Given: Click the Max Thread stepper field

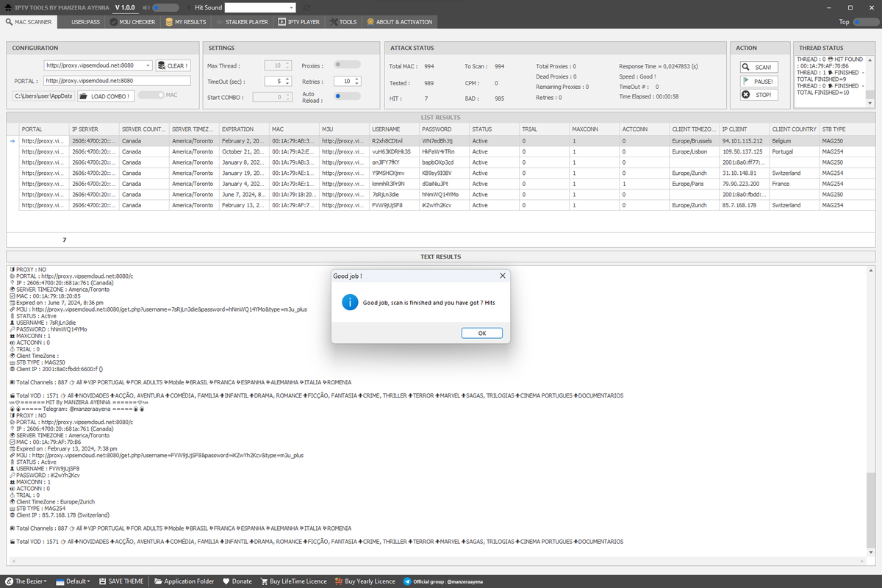Looking at the screenshot, I should (x=278, y=65).
